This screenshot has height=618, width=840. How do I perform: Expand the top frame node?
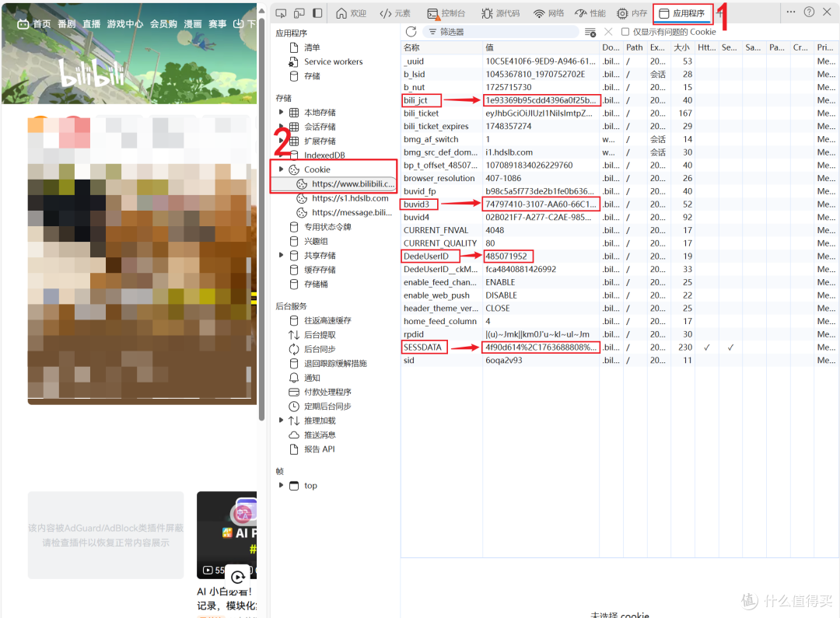(x=282, y=485)
